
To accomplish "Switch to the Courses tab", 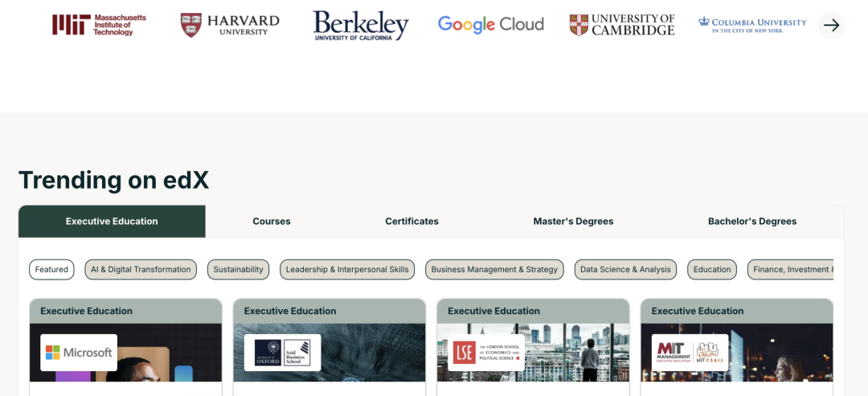I will 272,221.
